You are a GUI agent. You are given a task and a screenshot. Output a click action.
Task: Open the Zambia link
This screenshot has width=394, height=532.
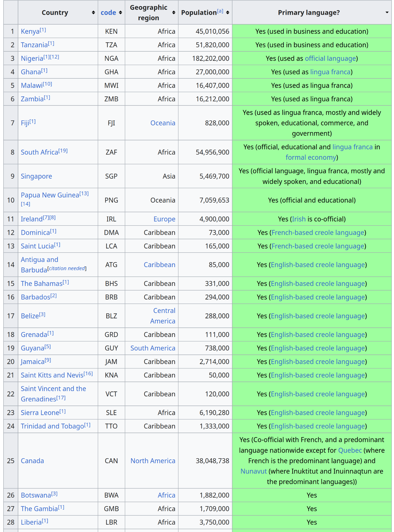[x=32, y=99]
